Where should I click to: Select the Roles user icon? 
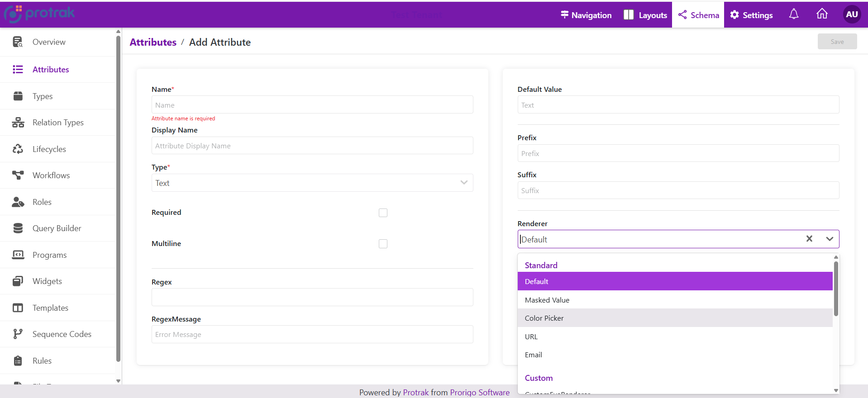point(18,202)
